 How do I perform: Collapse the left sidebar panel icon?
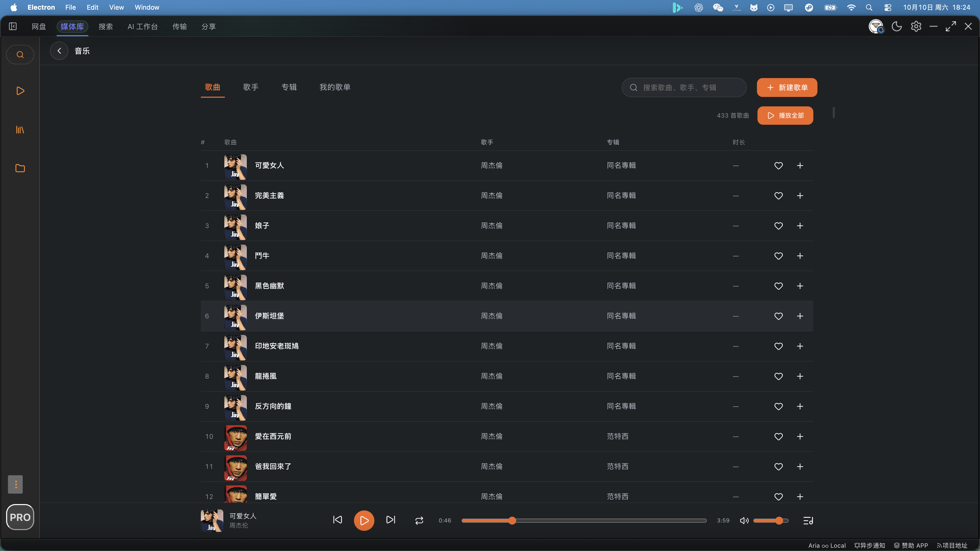coord(13,26)
